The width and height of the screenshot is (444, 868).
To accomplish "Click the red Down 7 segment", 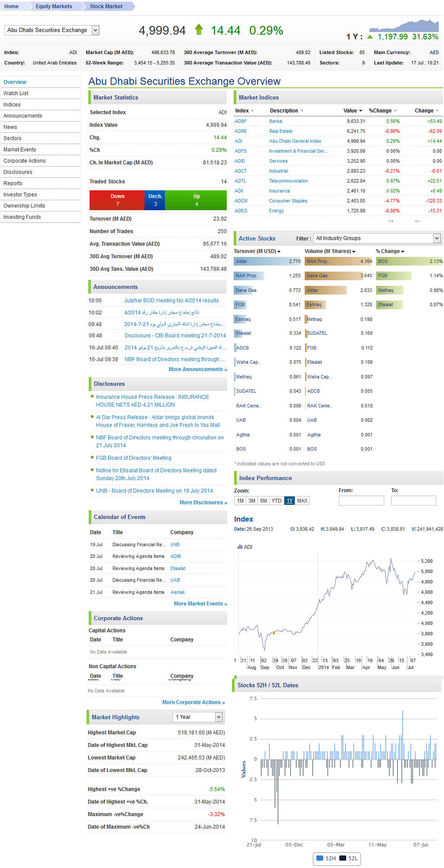I will 117,200.
